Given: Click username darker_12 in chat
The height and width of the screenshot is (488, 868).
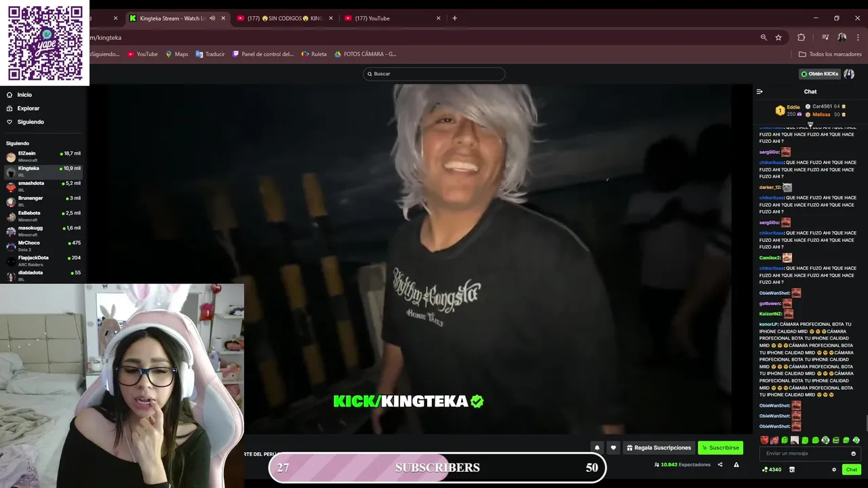Looking at the screenshot, I should [x=770, y=187].
